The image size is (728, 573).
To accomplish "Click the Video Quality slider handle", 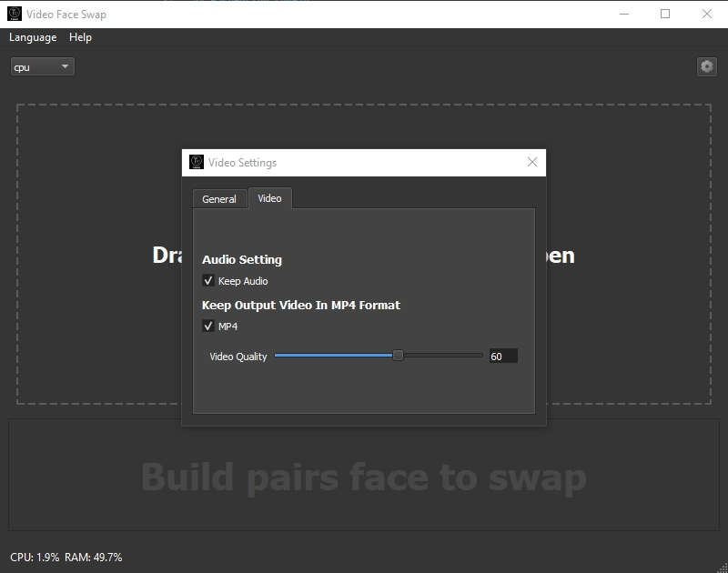I will (x=398, y=356).
